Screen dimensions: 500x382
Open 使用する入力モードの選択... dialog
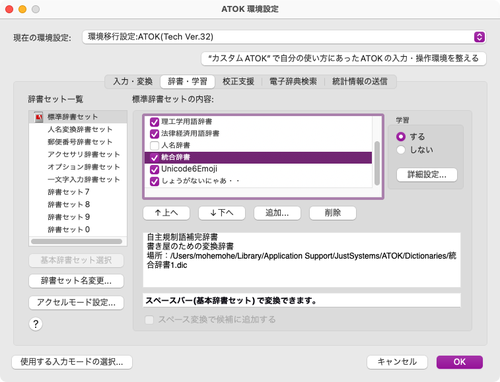tap(72, 362)
